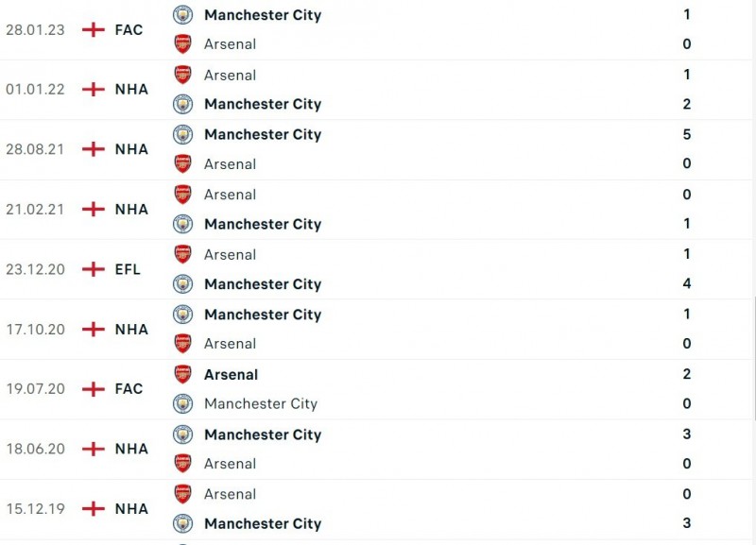Click Manchester City crest in 23.12.20 match
Screen dimensions: 756x545
pyautogui.click(x=182, y=283)
